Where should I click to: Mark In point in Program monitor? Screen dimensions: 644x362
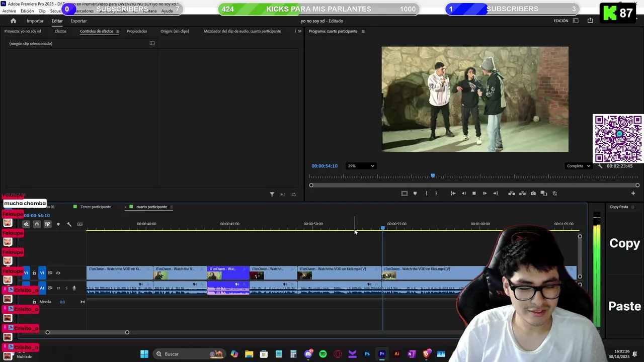426,194
